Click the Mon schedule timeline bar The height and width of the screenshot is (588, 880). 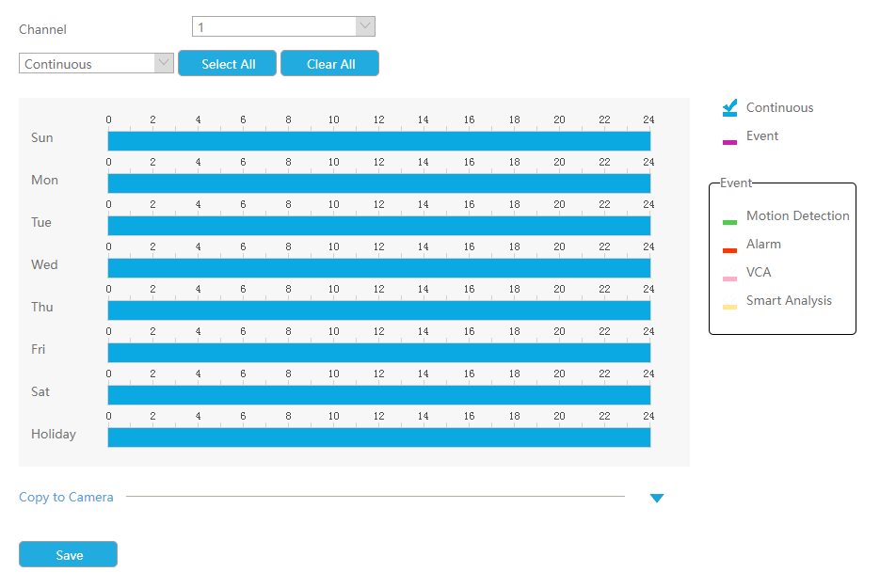(379, 183)
